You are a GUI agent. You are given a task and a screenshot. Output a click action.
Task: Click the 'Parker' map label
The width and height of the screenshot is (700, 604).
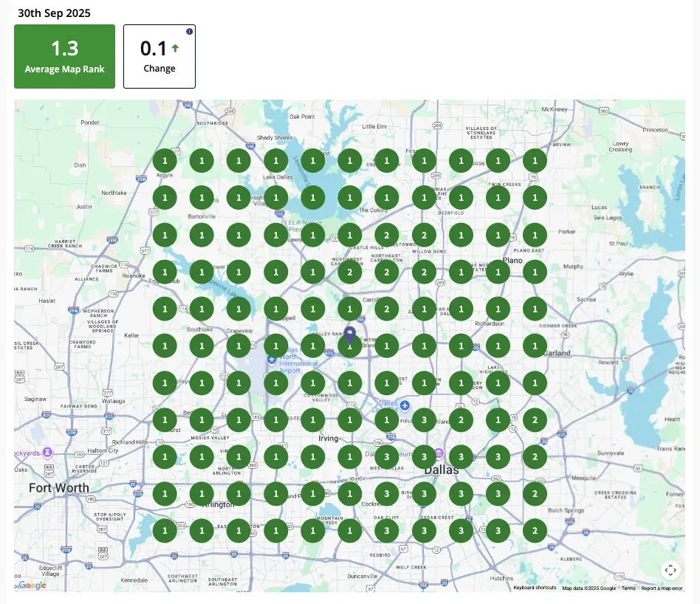point(566,232)
